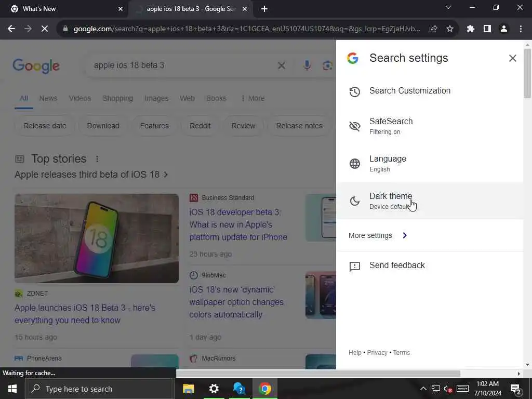
Task: Select the News search tab
Action: [48, 98]
